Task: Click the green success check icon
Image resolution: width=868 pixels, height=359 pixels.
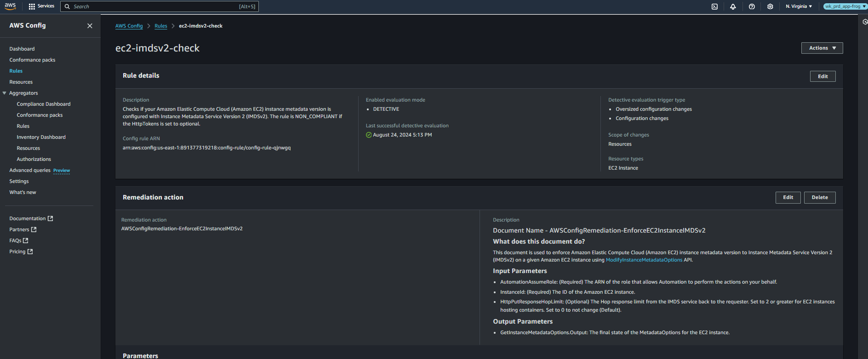Action: coord(369,135)
